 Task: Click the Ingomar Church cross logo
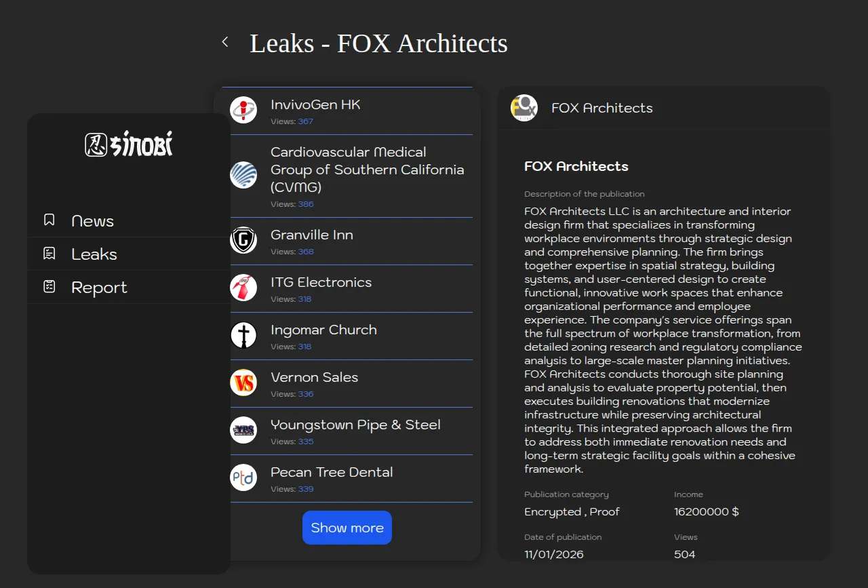(x=243, y=335)
